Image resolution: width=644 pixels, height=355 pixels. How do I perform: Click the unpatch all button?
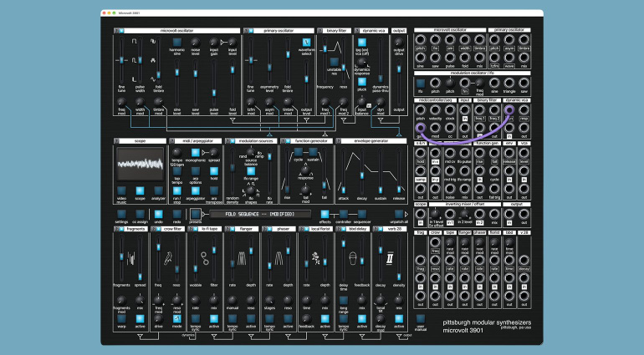(399, 214)
